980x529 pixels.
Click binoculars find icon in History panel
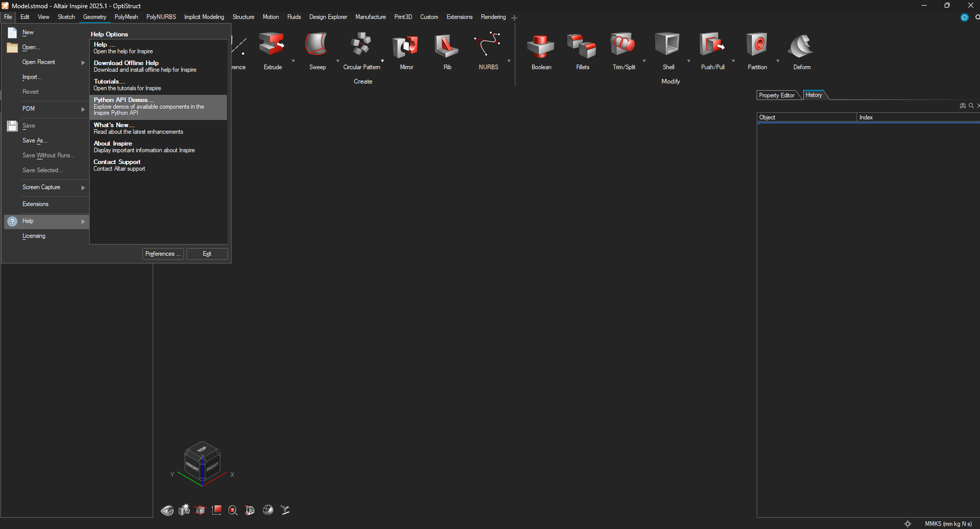963,106
